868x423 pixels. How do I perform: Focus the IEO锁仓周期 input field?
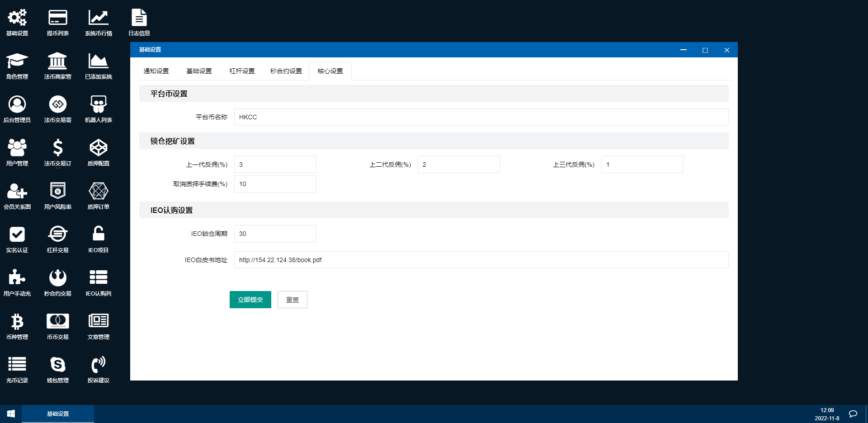275,234
